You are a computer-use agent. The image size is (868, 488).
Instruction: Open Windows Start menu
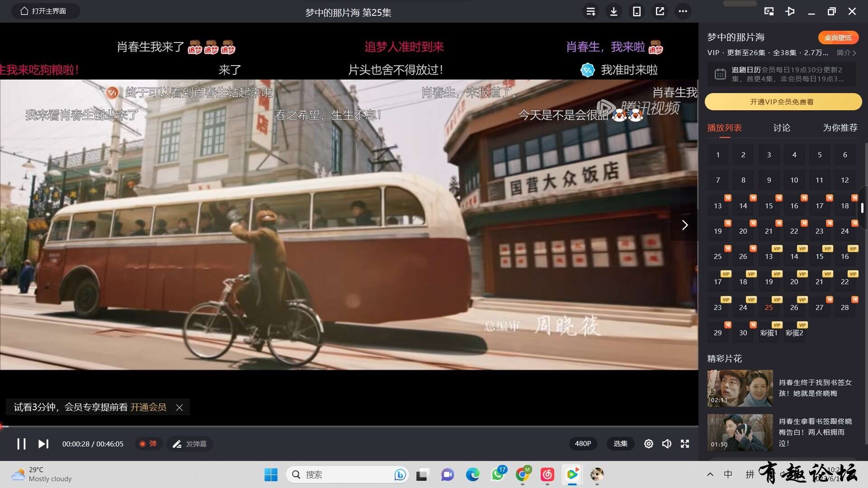(x=271, y=474)
